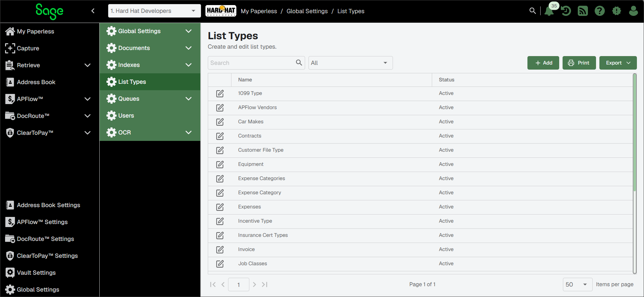Edit the Expense Category list type
This screenshot has height=297, width=644.
220,193
